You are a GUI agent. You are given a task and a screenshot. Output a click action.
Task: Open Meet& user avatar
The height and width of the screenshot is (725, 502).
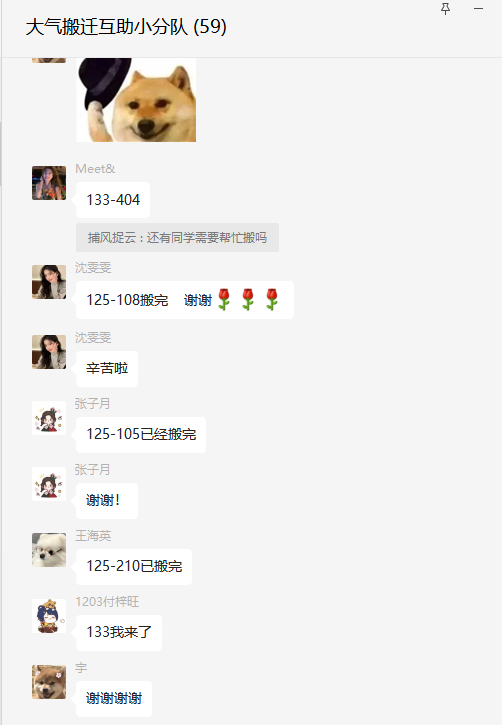click(49, 183)
